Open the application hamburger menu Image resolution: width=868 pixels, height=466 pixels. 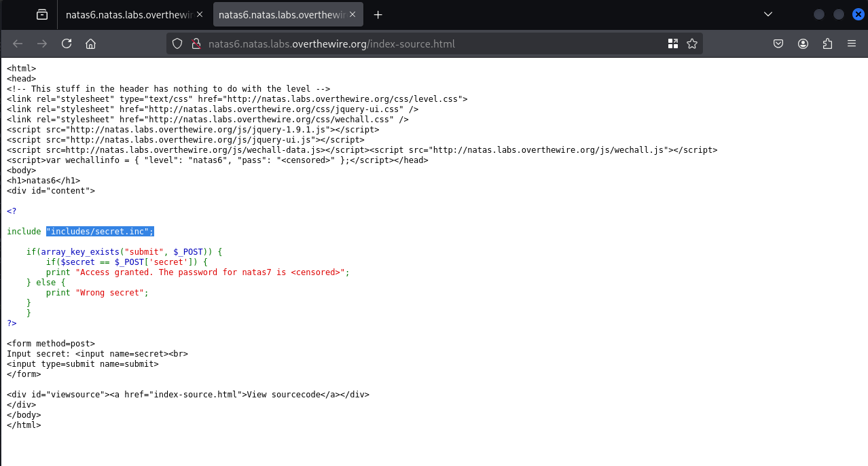click(x=851, y=43)
